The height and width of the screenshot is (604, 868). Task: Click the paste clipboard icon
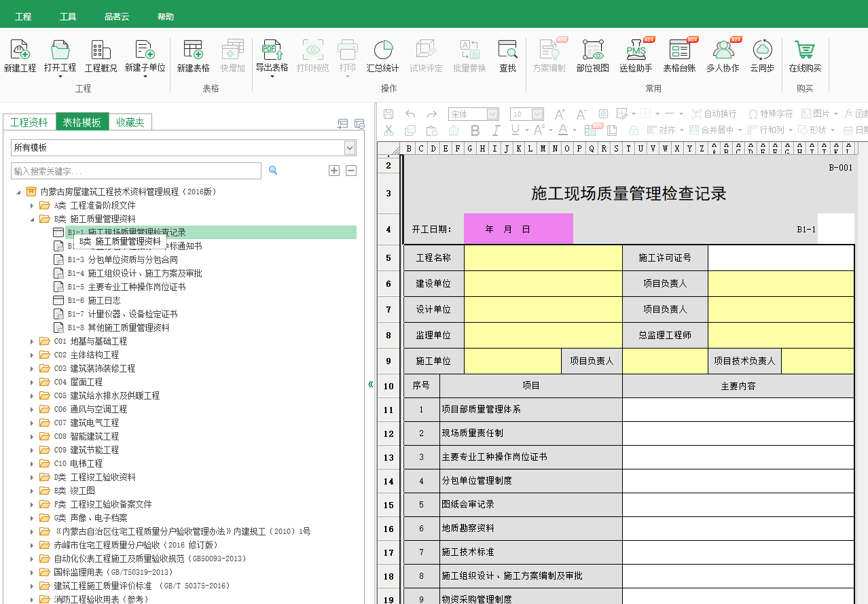431,130
